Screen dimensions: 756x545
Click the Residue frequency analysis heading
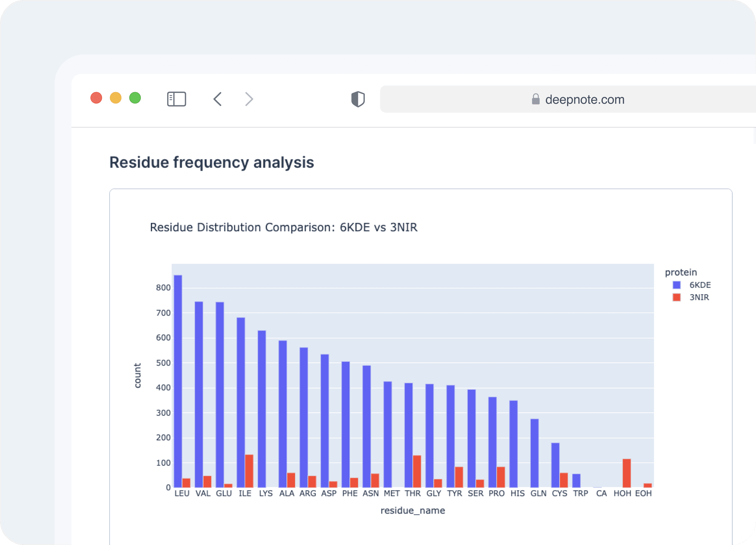coord(212,163)
